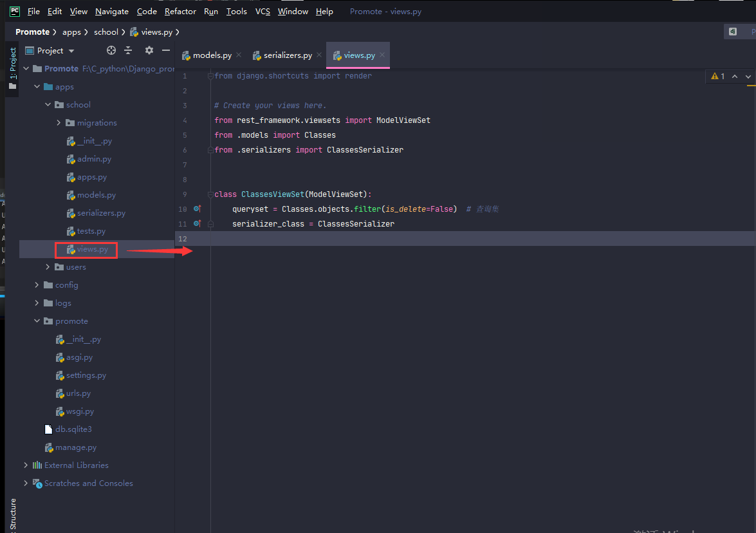
Task: Open the VCS menu
Action: pos(263,11)
